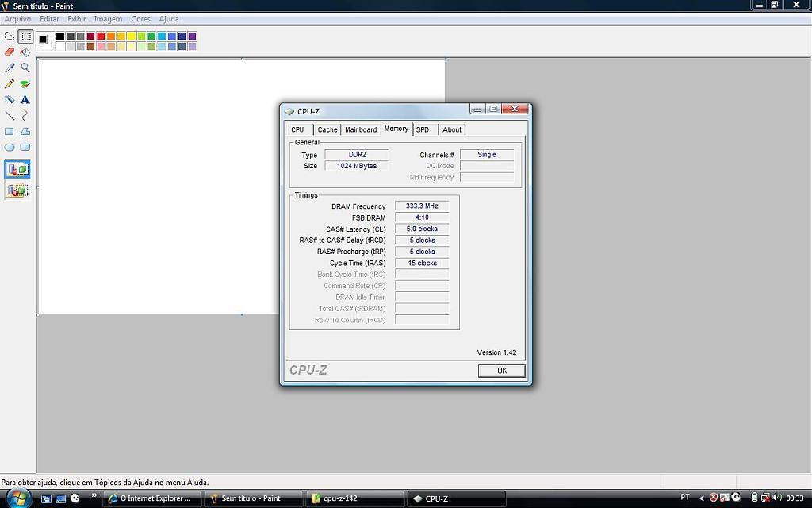Click the Size field showing 1024 MBytes
812x508 pixels.
pyautogui.click(x=357, y=166)
